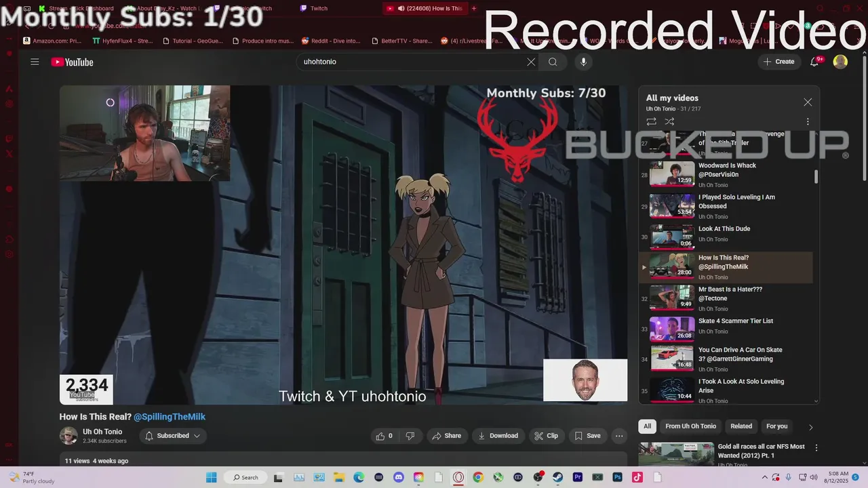This screenshot has width=868, height=488.
Task: Toggle loop playlist
Action: coord(651,121)
